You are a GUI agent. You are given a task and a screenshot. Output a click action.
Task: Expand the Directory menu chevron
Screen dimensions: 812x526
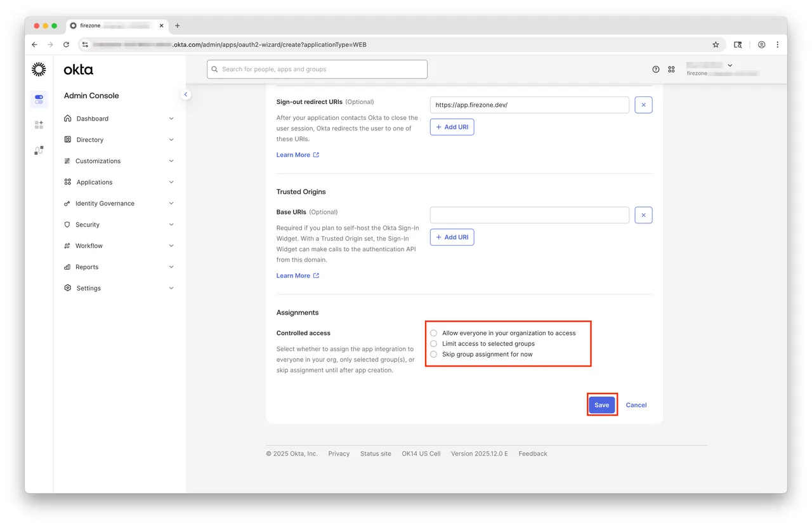[x=171, y=140]
